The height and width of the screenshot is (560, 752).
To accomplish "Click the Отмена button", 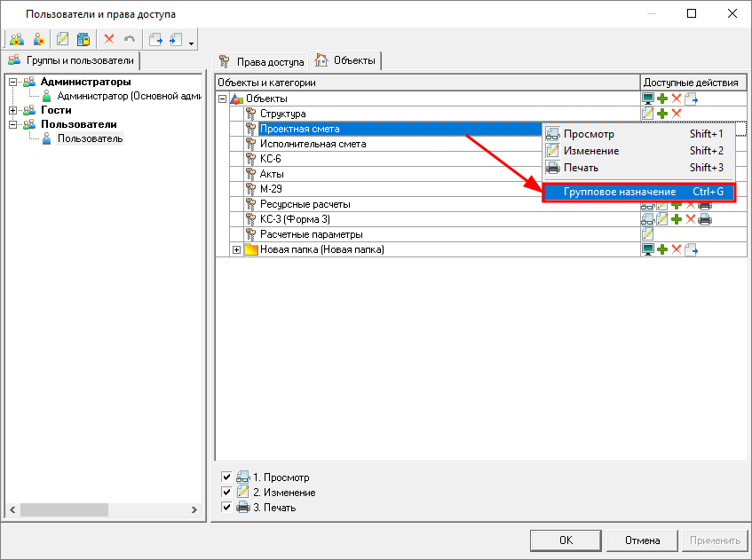I will 641,540.
